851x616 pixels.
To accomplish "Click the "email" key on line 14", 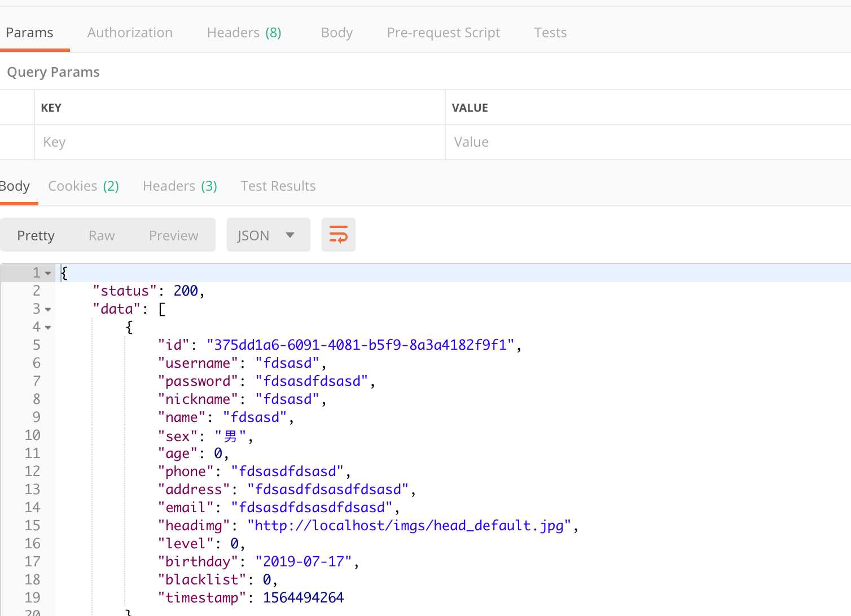I will point(186,508).
